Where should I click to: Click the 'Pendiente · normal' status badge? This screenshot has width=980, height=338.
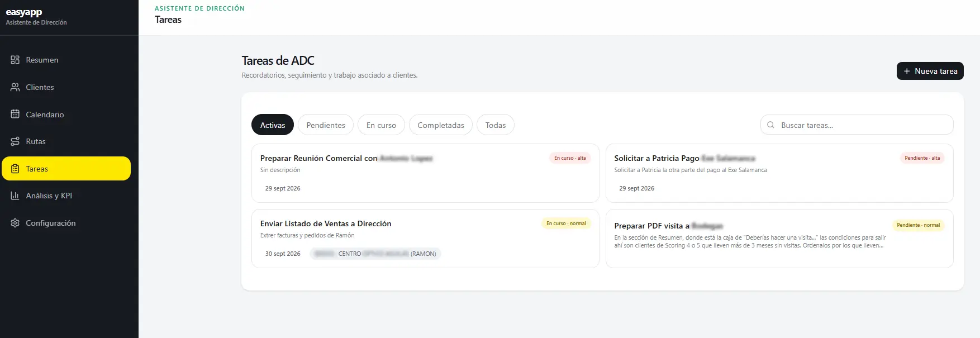(x=918, y=225)
